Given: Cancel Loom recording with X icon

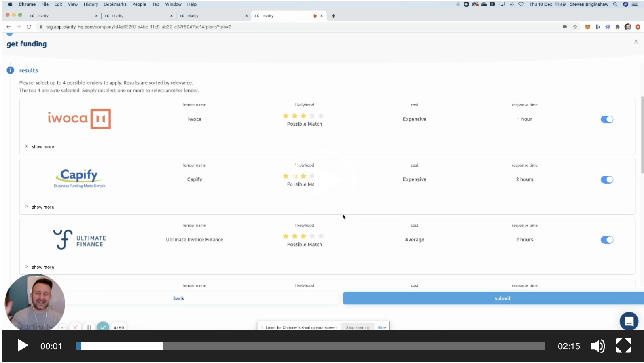Looking at the screenshot, I should (75, 327).
